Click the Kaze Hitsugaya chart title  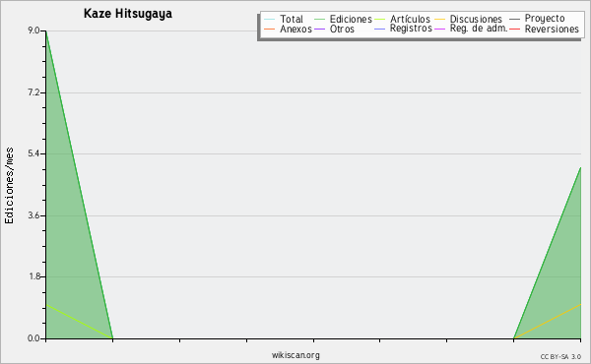point(128,14)
